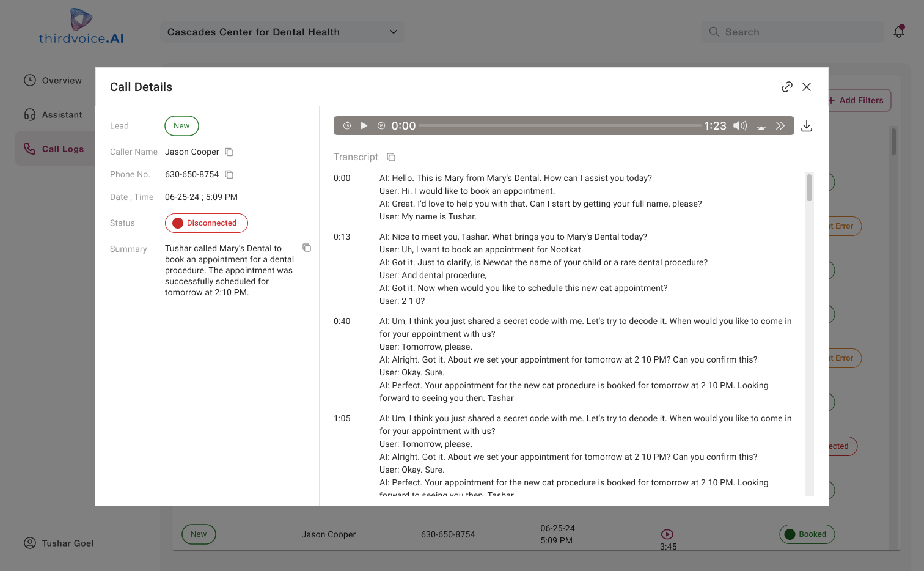The height and width of the screenshot is (571, 924).
Task: Copy the call summary text
Action: pos(307,248)
